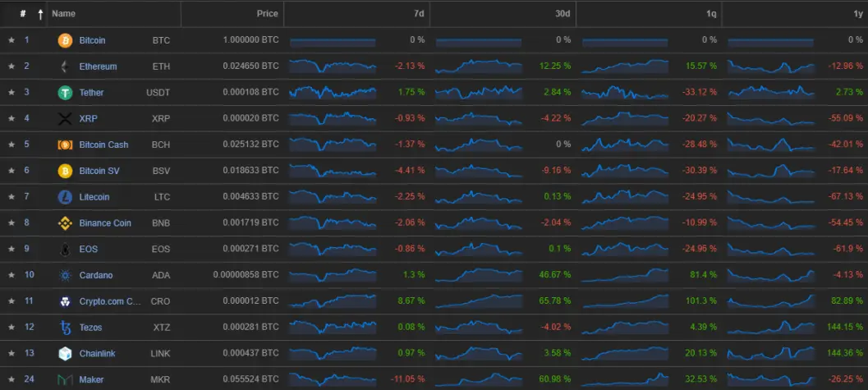Click the Ethereum logo icon

(66, 67)
